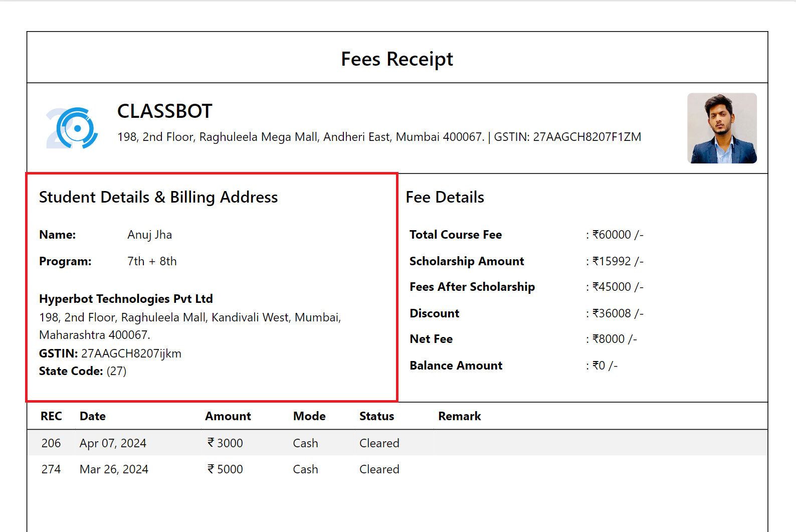Select the billing GSTIN 27AAGCH8207ijkm
Screen dimensions: 796x532
(x=131, y=353)
